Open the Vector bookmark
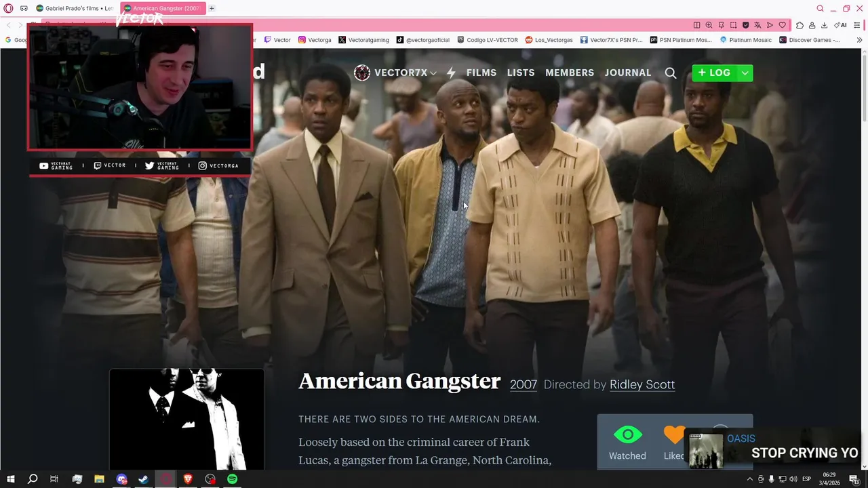Screen dimensions: 868x488 [x=277, y=40]
